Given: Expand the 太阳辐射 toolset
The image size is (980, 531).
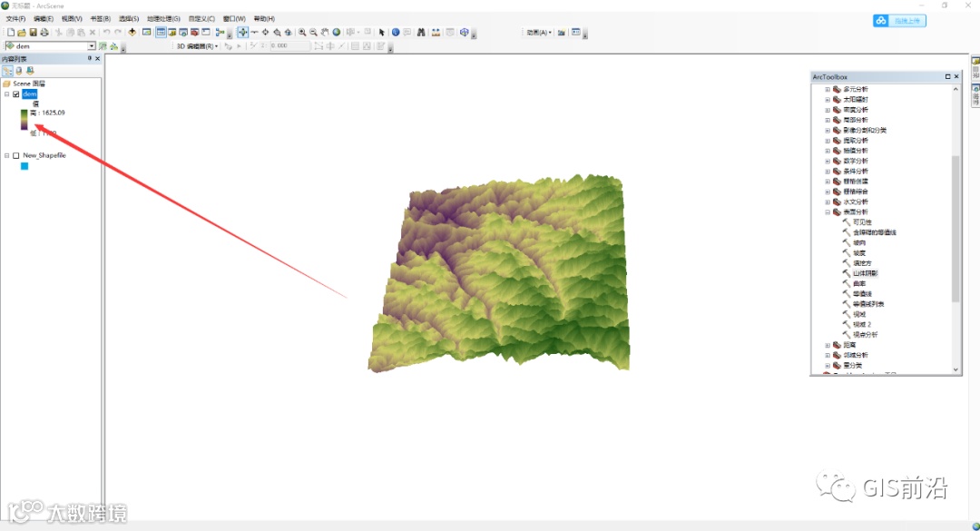Looking at the screenshot, I should coord(828,100).
